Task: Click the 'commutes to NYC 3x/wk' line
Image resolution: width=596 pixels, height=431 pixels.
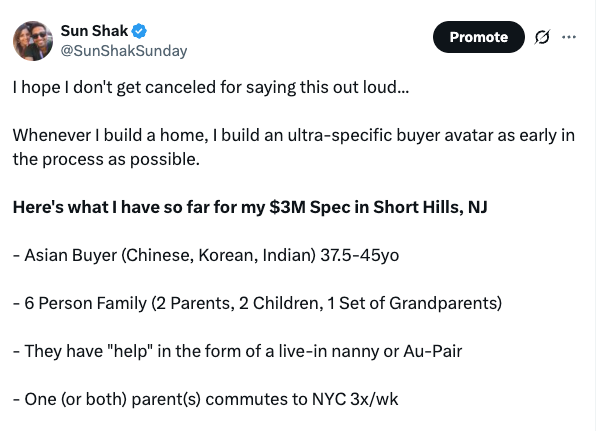Action: pyautogui.click(x=206, y=399)
